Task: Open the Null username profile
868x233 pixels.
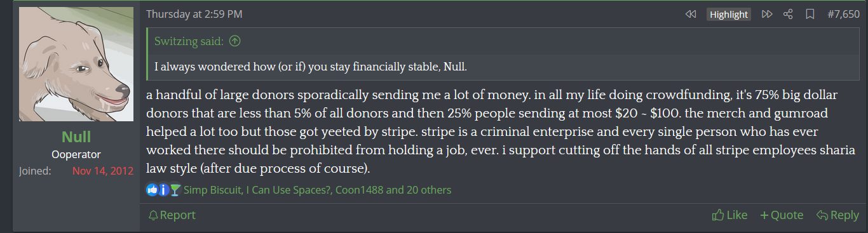Action: tap(76, 136)
